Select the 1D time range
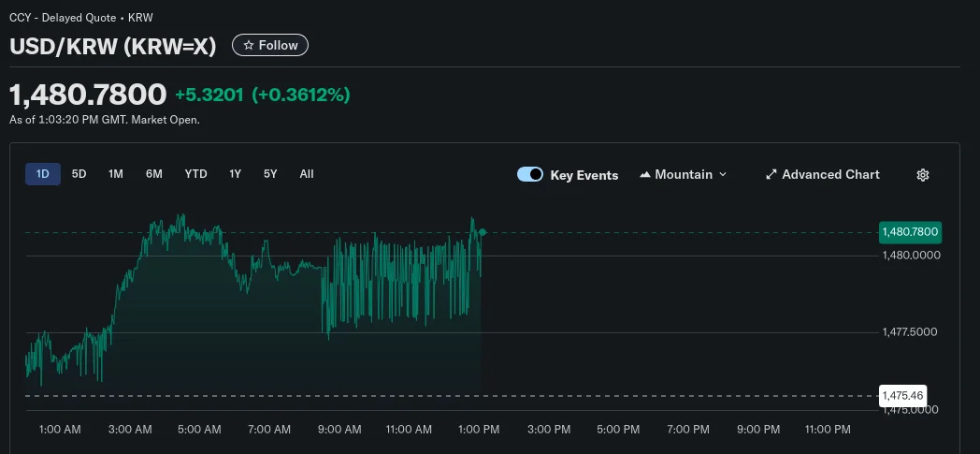Screen dimensions: 980x454 [x=43, y=174]
